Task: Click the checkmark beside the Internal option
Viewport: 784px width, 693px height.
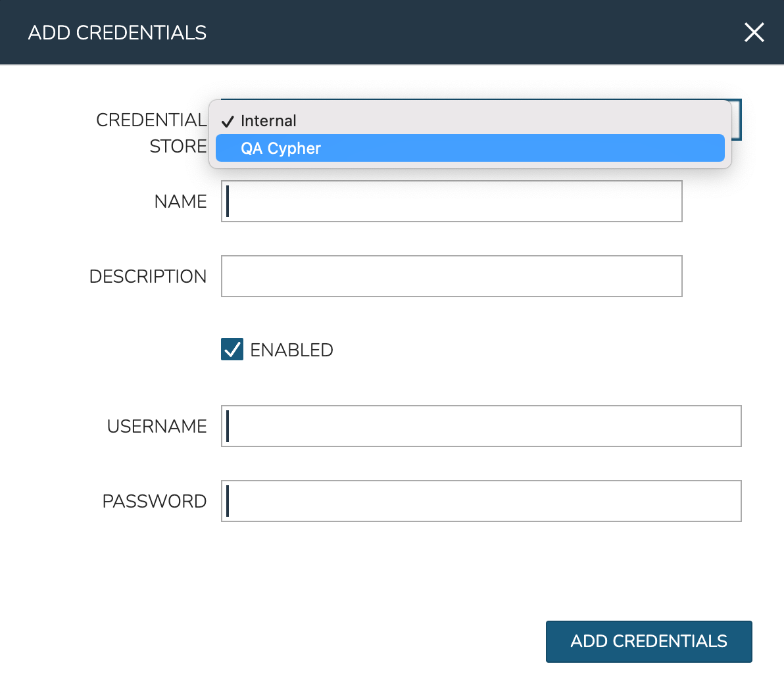Action: point(228,122)
